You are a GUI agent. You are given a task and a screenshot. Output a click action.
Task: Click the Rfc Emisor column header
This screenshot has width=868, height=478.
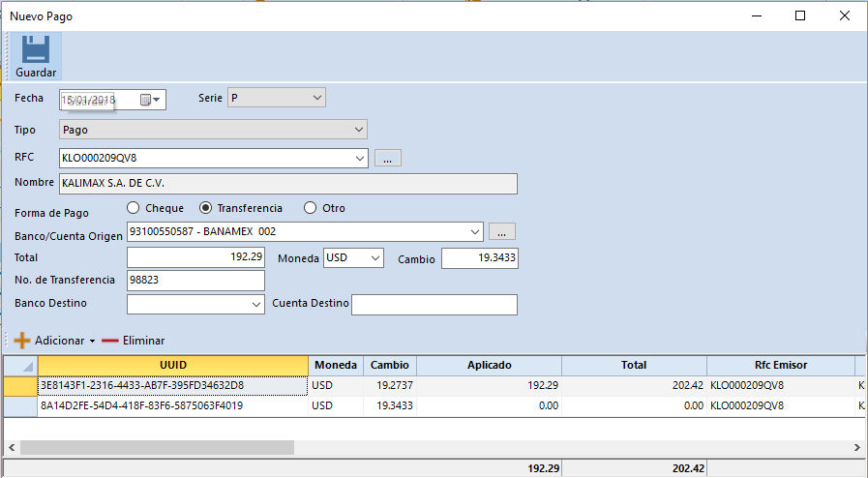pyautogui.click(x=780, y=366)
